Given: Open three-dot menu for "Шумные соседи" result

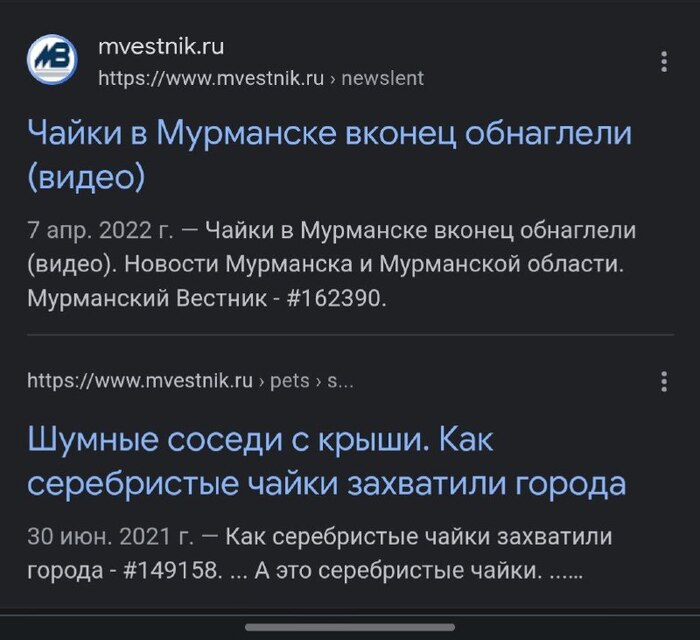Looking at the screenshot, I should pyautogui.click(x=664, y=381).
